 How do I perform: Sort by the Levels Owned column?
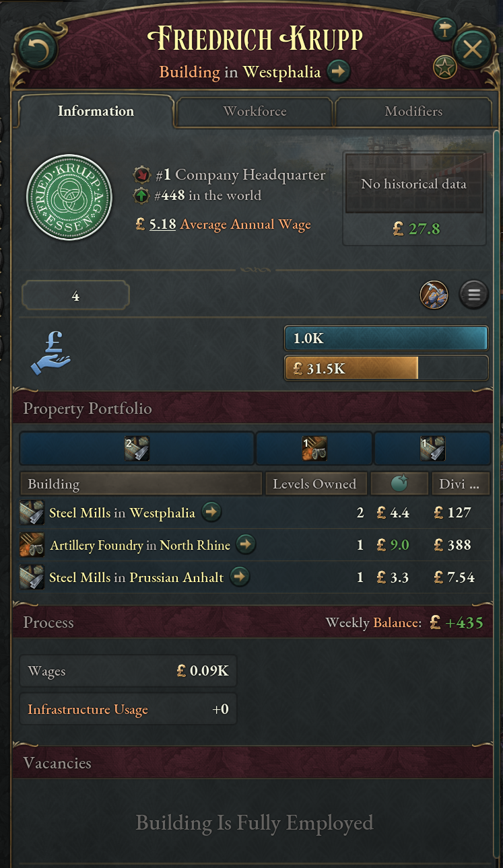(x=314, y=484)
